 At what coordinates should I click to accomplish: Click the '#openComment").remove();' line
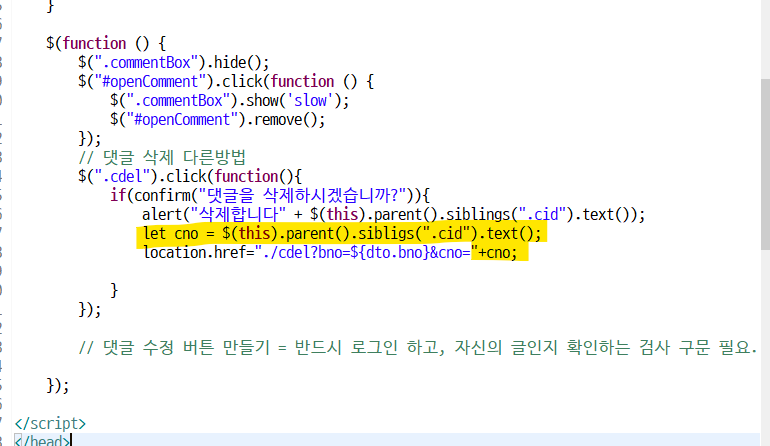click(x=218, y=120)
